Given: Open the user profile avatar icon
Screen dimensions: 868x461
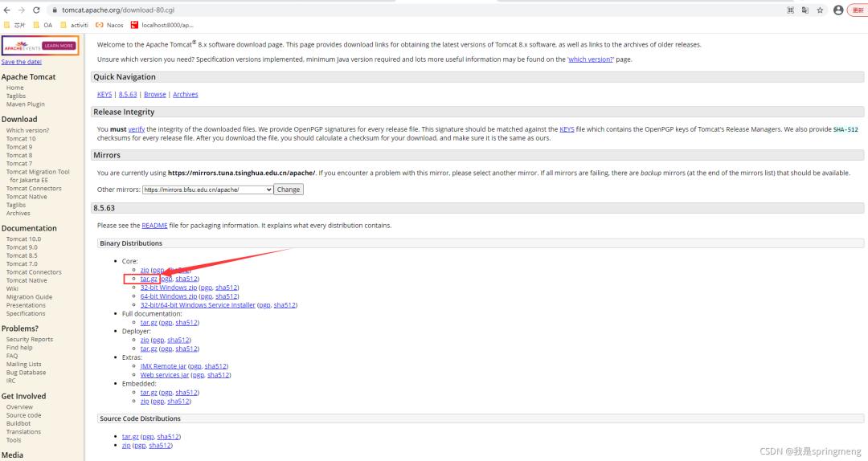Looking at the screenshot, I should point(838,10).
